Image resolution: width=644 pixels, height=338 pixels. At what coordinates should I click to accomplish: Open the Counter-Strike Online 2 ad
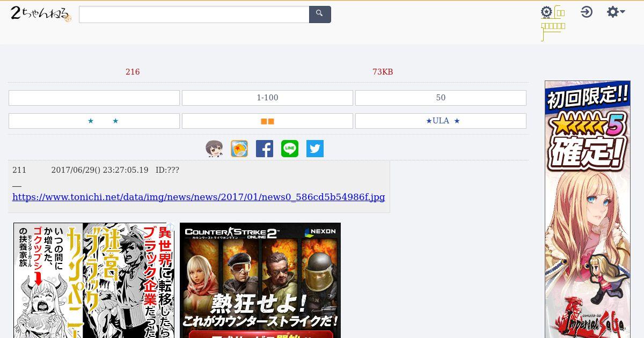tap(260, 281)
